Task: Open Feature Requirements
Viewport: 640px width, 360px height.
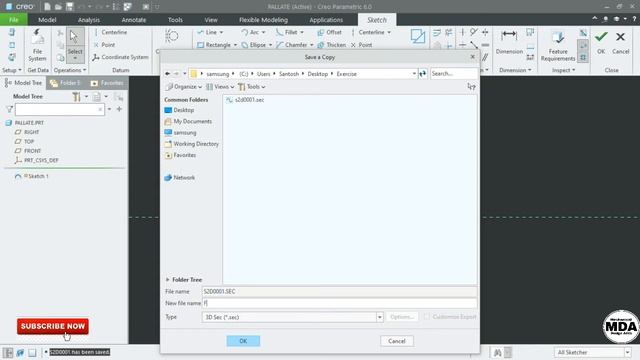Action: 558,46
